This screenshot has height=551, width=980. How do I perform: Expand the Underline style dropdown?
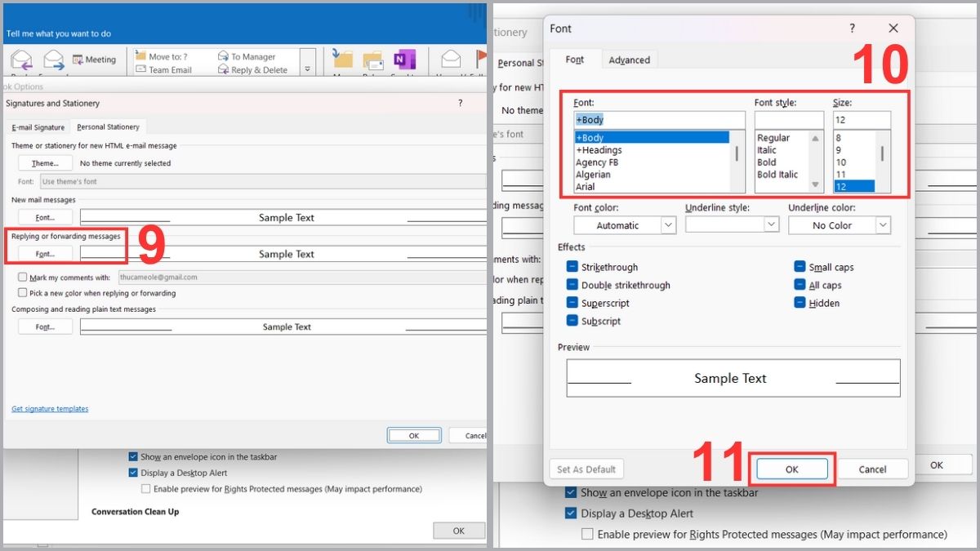tap(732, 224)
